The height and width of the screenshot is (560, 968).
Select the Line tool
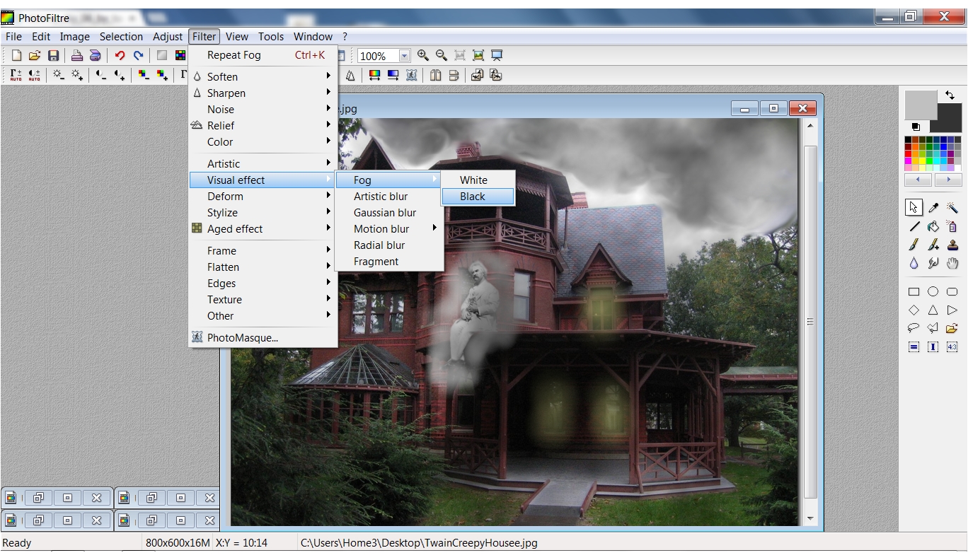914,226
